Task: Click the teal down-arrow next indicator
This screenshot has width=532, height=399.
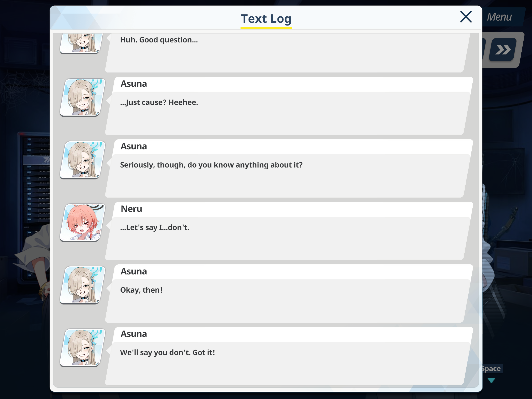Action: pos(491,380)
